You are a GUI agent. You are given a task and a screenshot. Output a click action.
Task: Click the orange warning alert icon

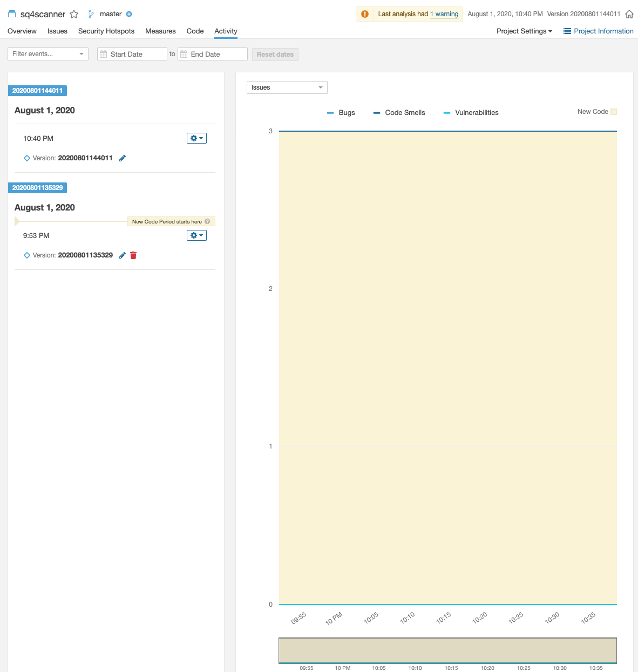click(x=365, y=14)
